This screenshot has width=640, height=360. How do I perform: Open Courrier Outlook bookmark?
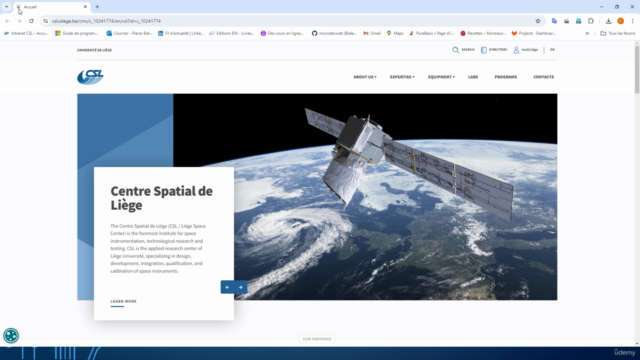click(129, 33)
